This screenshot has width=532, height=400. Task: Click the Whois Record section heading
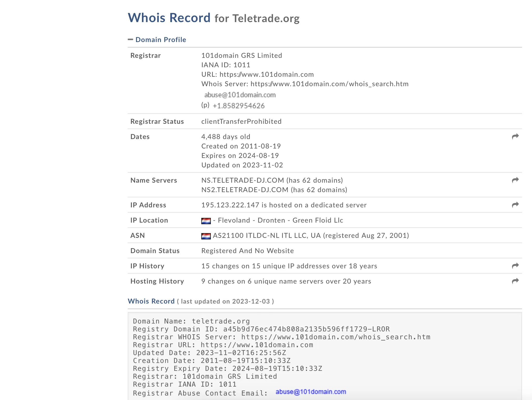coord(151,301)
